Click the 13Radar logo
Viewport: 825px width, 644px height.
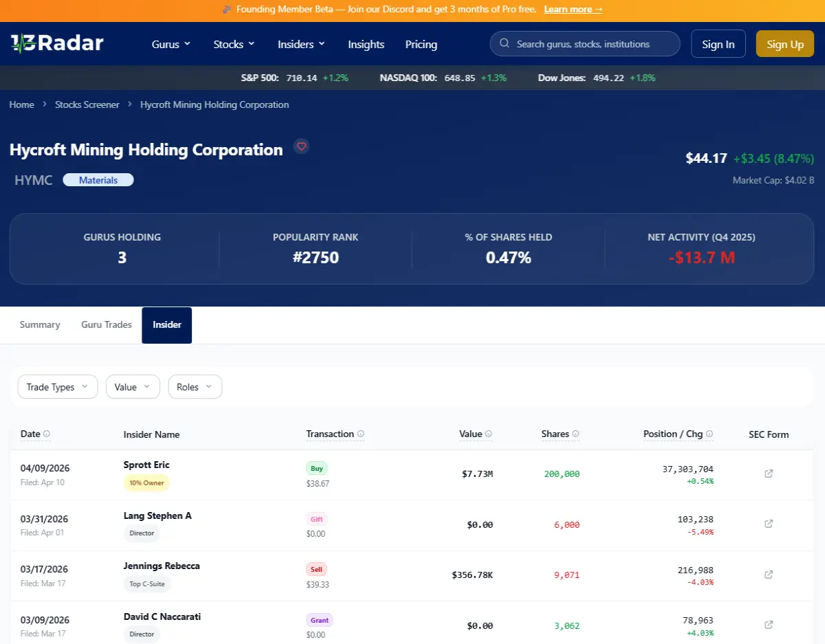coord(56,44)
